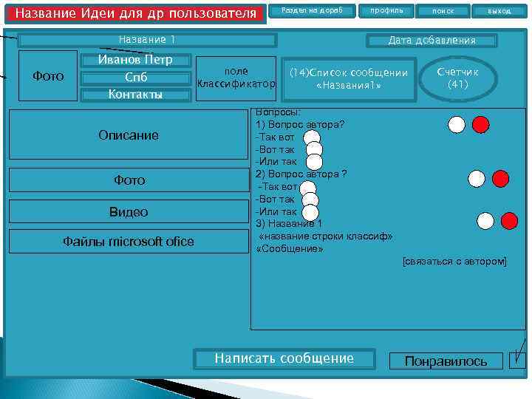532x399 pixels.
Task: Open the (14) Список сообщений box
Action: [x=349, y=79]
